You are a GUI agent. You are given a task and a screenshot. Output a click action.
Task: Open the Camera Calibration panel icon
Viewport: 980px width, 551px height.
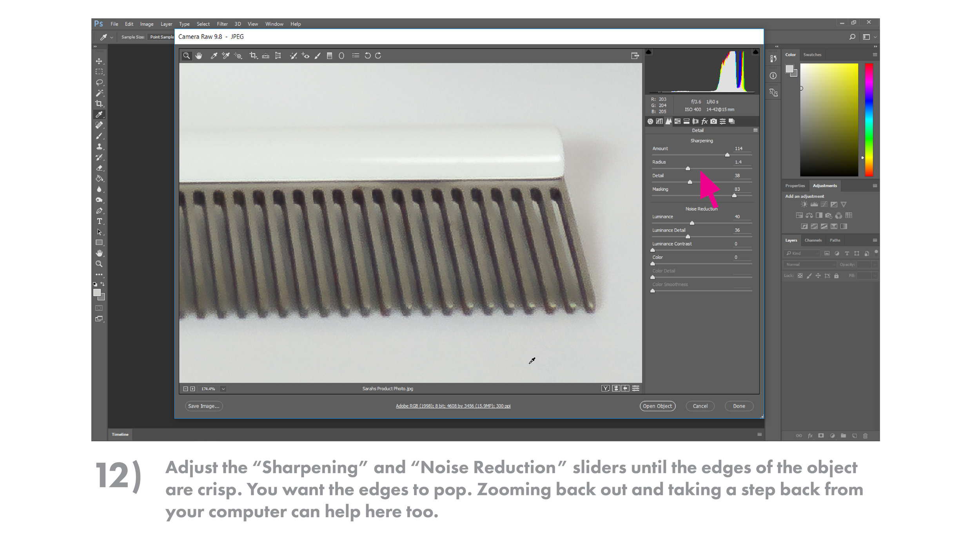713,121
